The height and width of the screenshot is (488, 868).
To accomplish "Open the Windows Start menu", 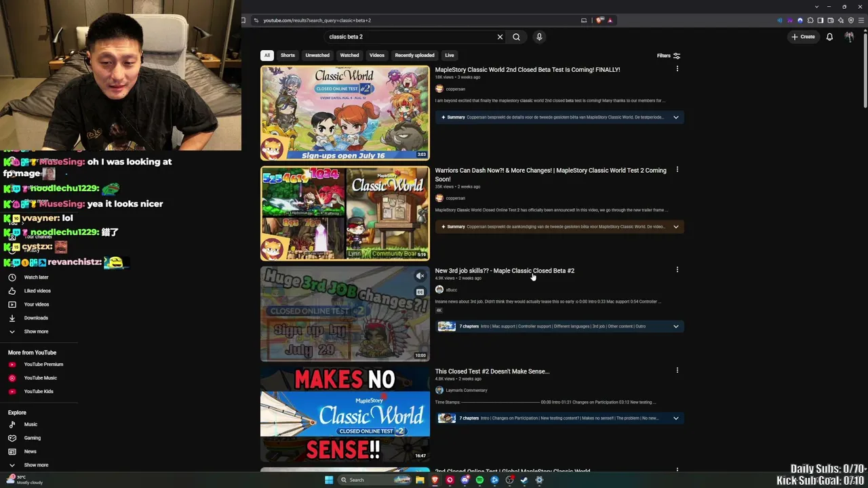I will tap(329, 480).
